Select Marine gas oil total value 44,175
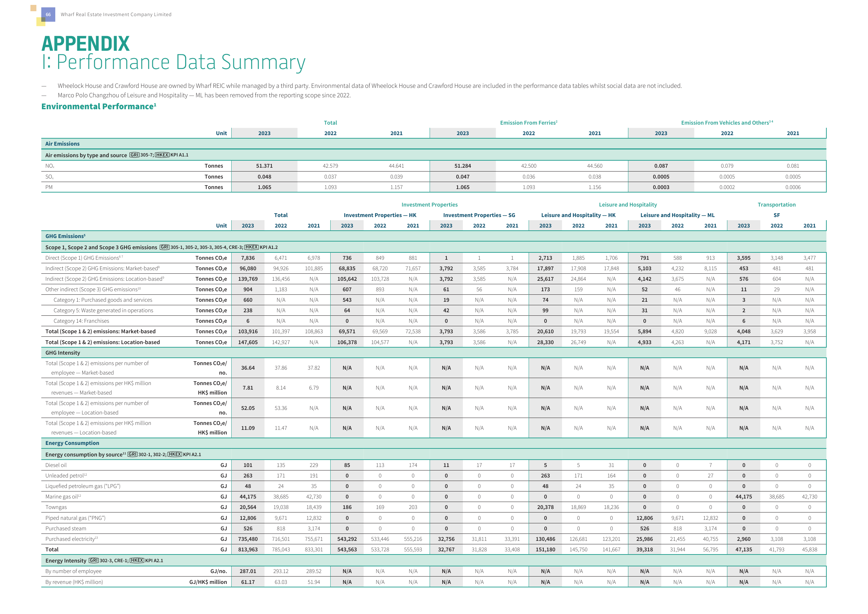The width and height of the screenshot is (868, 614). pos(248,497)
